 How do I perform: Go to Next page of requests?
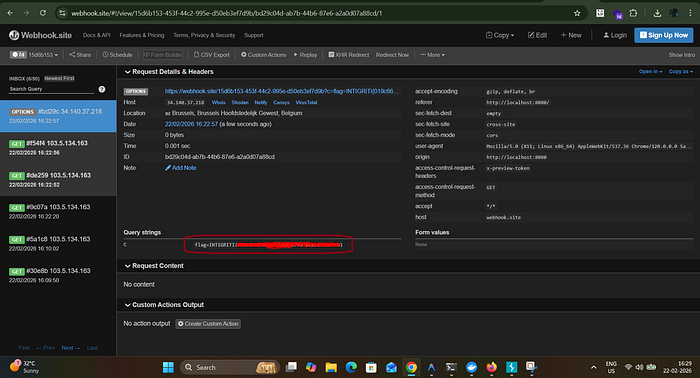pos(71,348)
